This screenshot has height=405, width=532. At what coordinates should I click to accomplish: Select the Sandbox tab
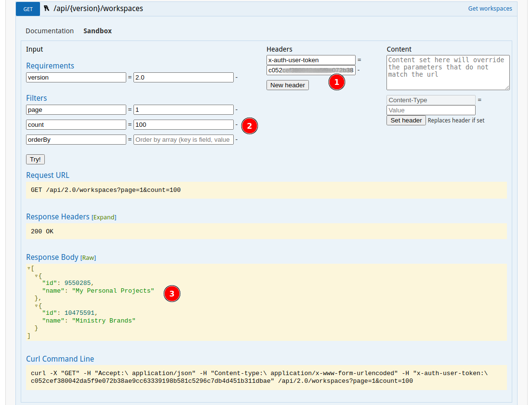tap(97, 31)
